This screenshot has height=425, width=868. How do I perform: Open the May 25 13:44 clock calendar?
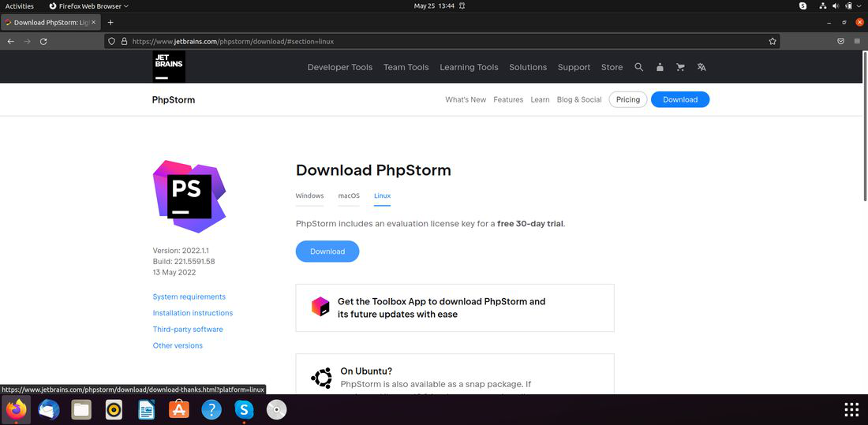tap(434, 6)
